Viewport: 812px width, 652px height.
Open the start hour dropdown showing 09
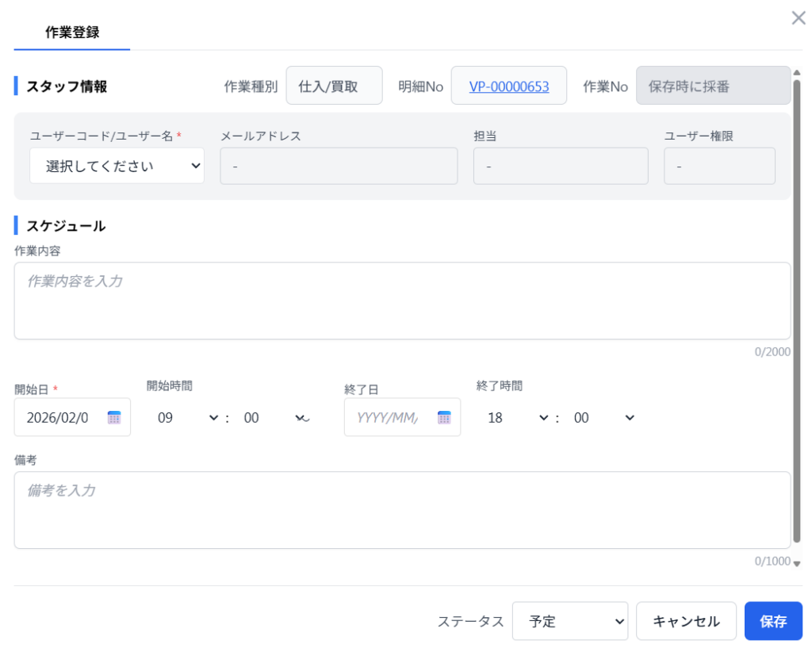(187, 417)
